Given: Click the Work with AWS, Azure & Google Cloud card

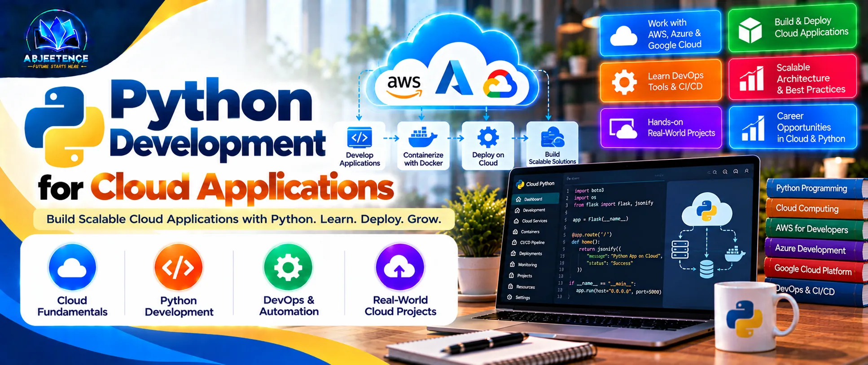Looking at the screenshot, I should [660, 34].
